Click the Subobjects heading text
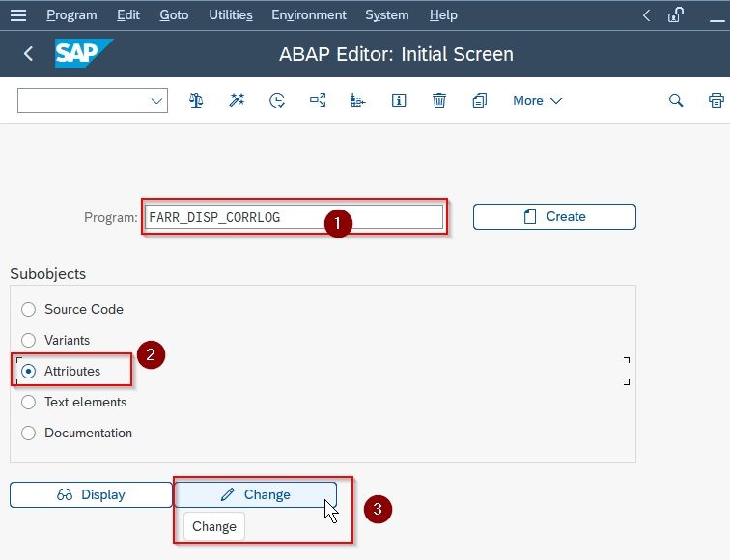Screen dimensions: 730x560 point(48,273)
